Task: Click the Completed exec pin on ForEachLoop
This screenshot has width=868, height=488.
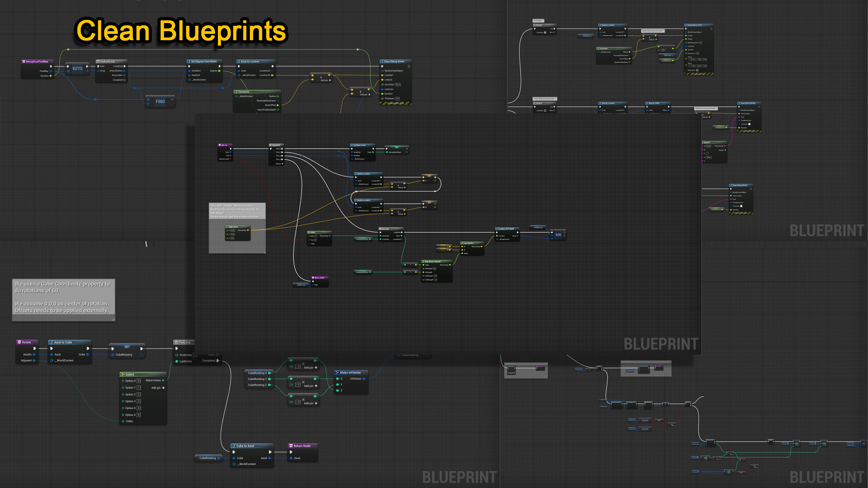Action: [124, 80]
